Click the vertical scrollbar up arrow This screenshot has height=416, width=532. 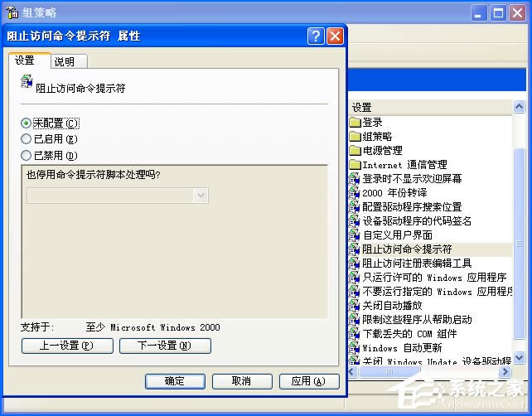[x=519, y=107]
